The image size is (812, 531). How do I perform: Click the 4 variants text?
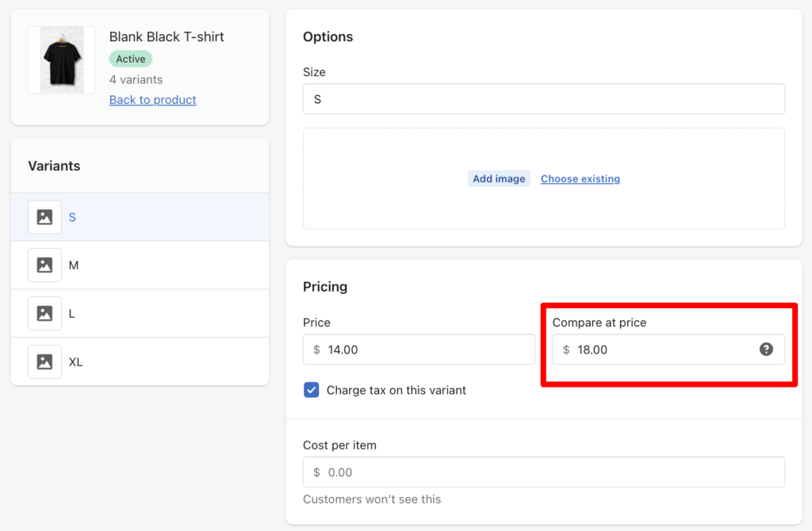[136, 80]
